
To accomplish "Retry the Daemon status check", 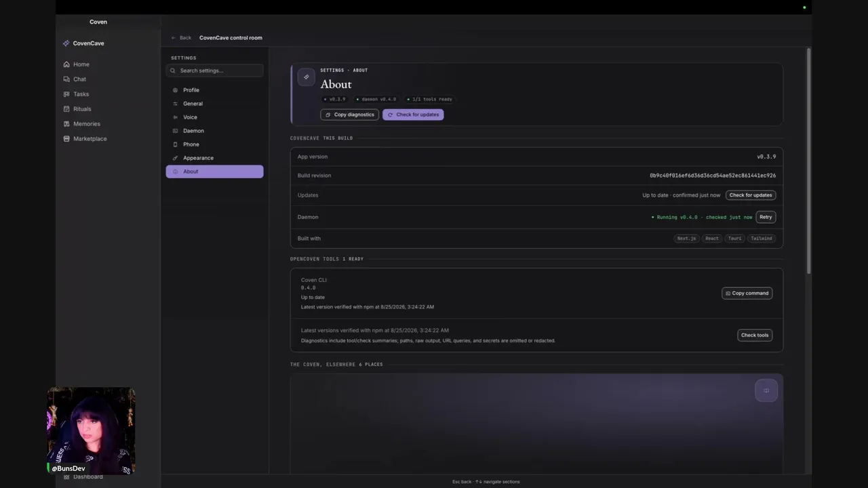I will click(766, 217).
